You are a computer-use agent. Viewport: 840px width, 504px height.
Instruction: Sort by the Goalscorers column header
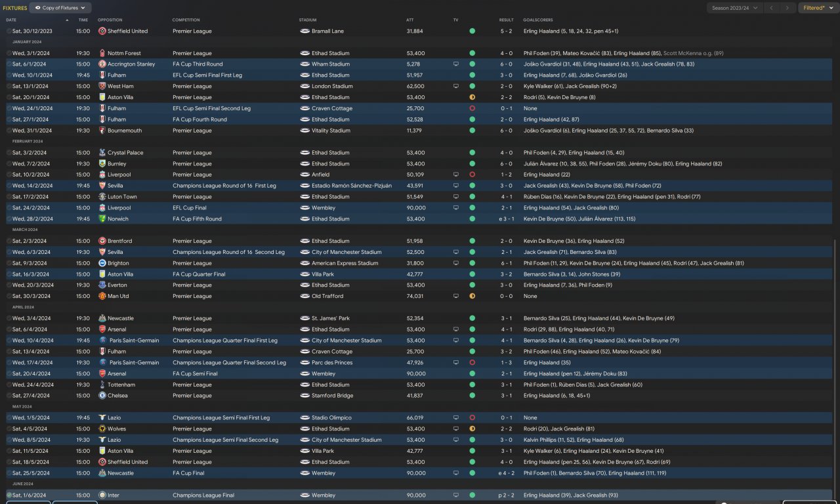pos(539,20)
